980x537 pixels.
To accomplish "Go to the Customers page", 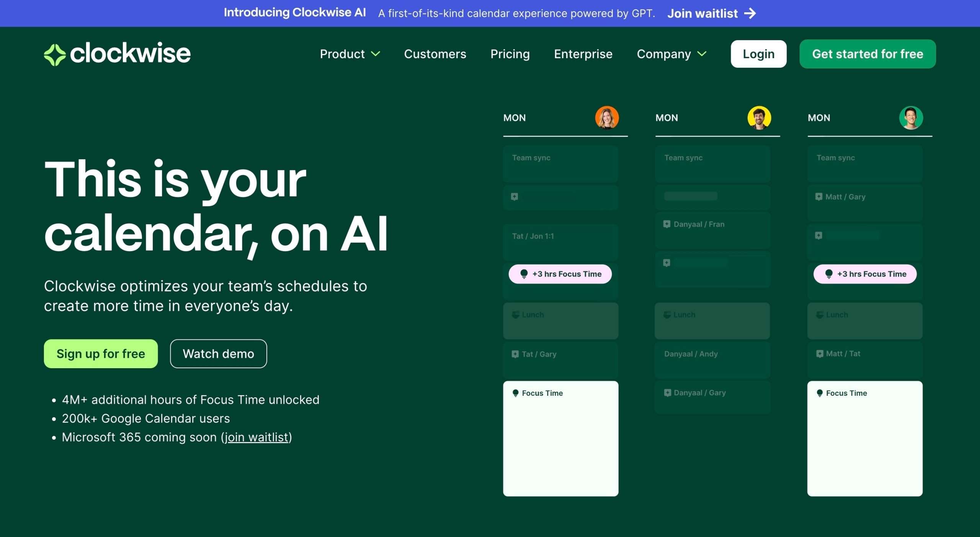I will 435,54.
